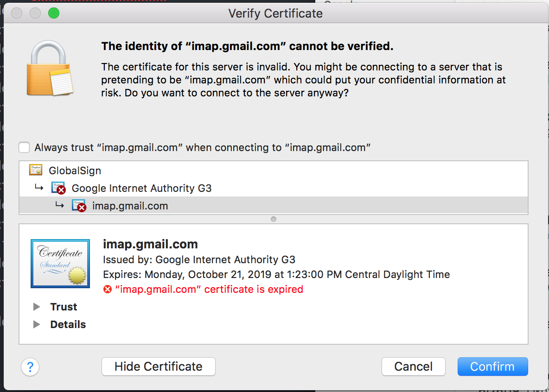
Task: Click the red expired error icon
Action: point(108,290)
